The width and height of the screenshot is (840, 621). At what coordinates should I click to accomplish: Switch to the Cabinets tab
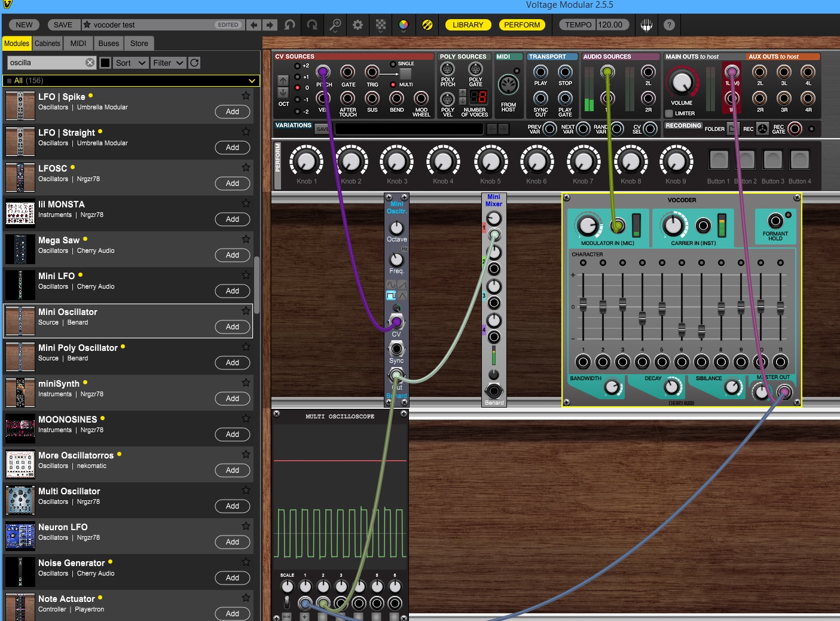coord(47,43)
